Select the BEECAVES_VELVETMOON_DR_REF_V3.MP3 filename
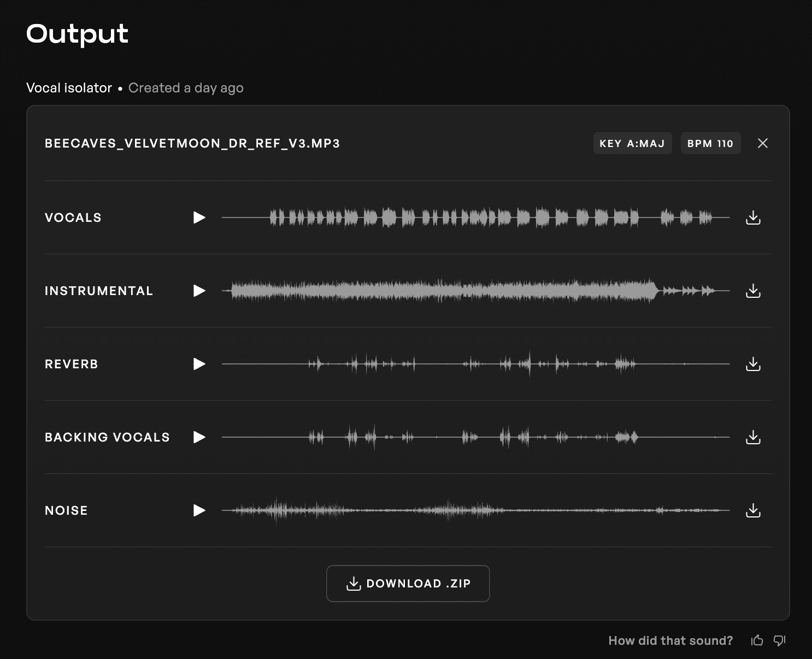812x659 pixels. (x=192, y=143)
